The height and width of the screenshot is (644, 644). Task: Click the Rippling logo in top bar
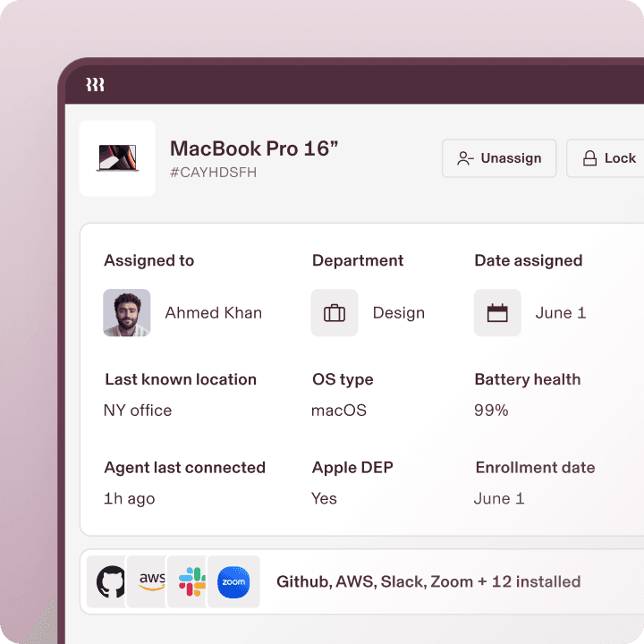(x=95, y=85)
